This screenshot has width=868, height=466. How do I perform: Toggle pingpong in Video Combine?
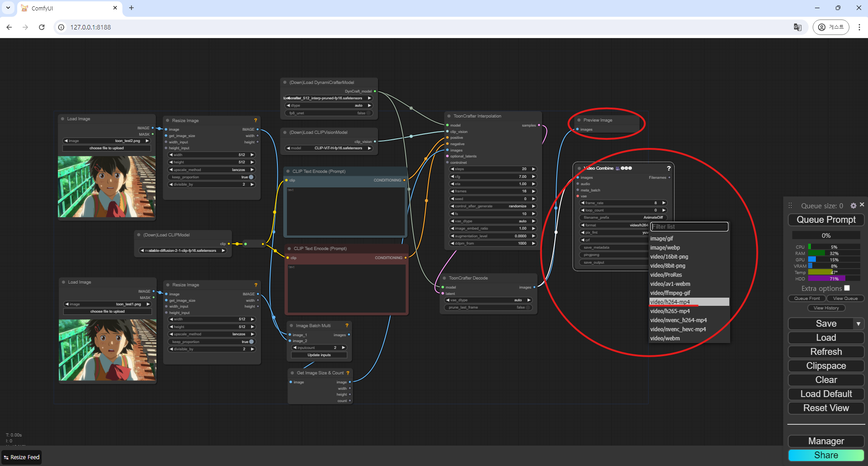click(x=614, y=255)
